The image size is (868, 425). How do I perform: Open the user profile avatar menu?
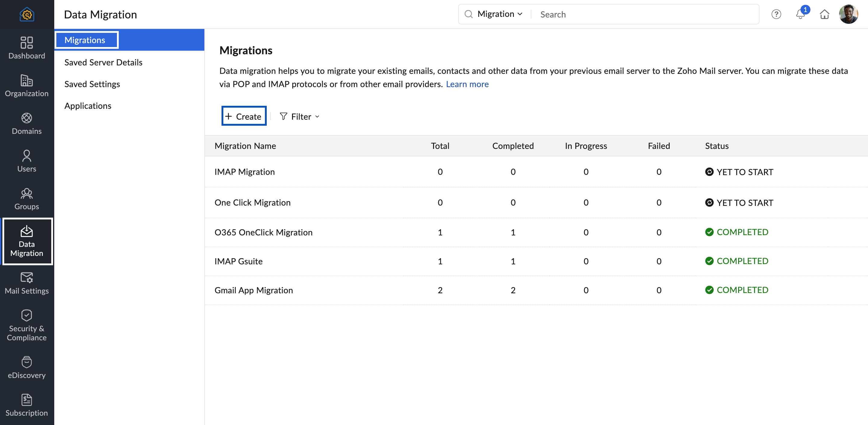pyautogui.click(x=848, y=14)
